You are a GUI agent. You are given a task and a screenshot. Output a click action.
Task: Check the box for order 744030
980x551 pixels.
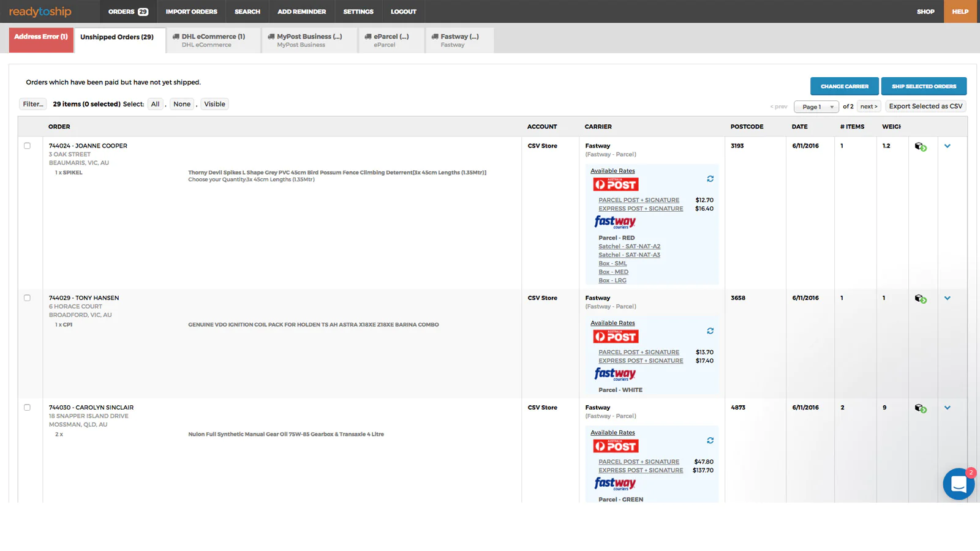(x=27, y=408)
